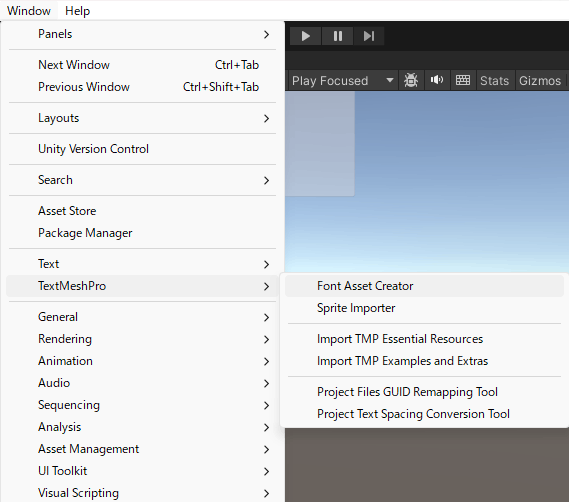Open Font Asset Creator

[x=424, y=286]
